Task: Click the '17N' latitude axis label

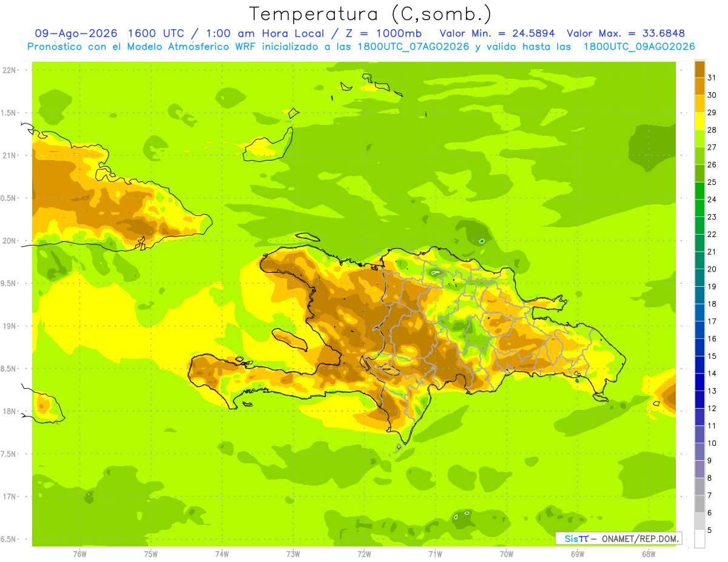Action: (x=8, y=497)
